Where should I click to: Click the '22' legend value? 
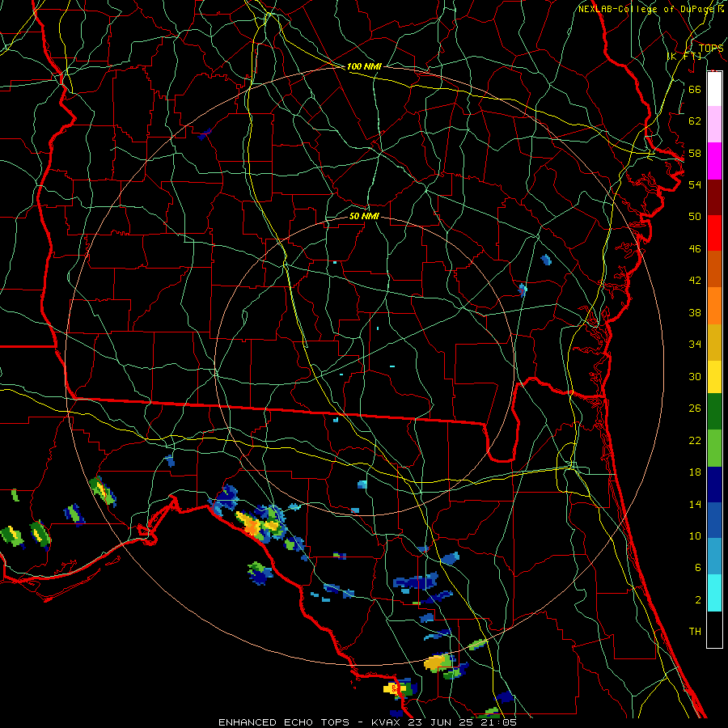[695, 440]
